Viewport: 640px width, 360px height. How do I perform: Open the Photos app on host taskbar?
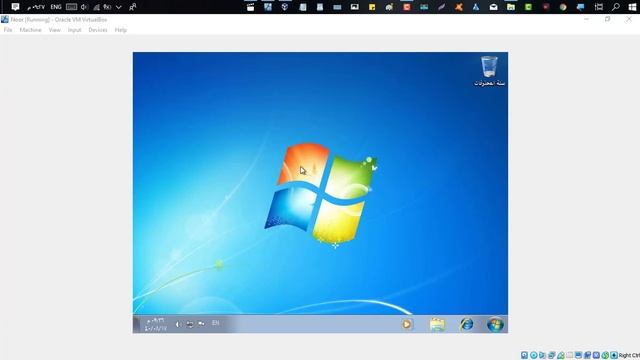coord(354,7)
